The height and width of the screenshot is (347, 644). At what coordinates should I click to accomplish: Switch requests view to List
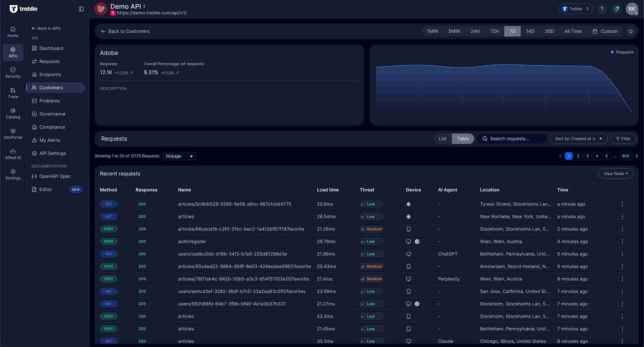442,139
